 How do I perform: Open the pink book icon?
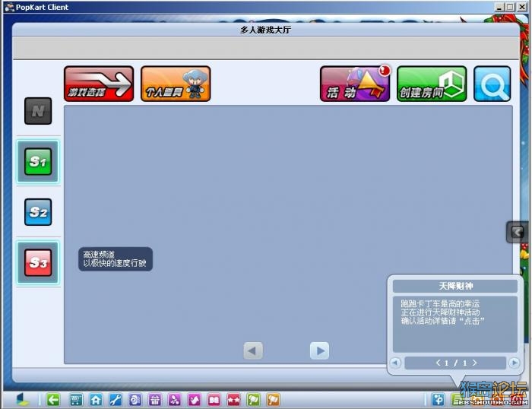tap(214, 400)
